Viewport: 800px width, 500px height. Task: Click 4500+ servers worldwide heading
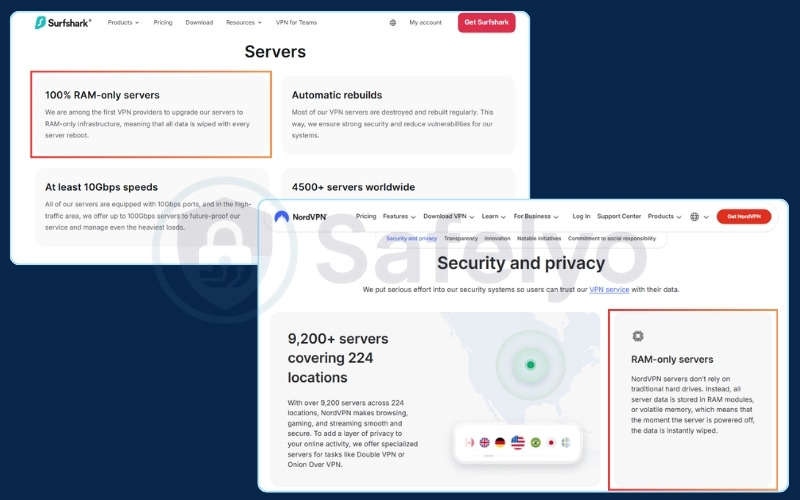point(353,187)
